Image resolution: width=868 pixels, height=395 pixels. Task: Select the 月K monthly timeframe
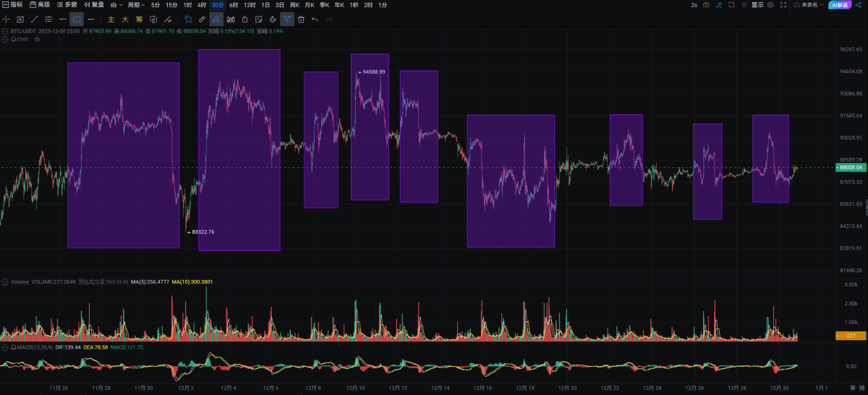[310, 5]
